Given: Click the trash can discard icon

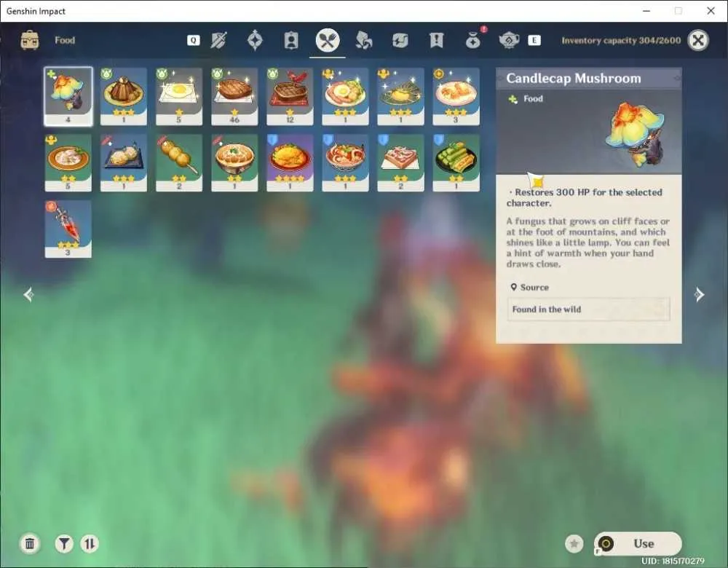Looking at the screenshot, I should (30, 543).
